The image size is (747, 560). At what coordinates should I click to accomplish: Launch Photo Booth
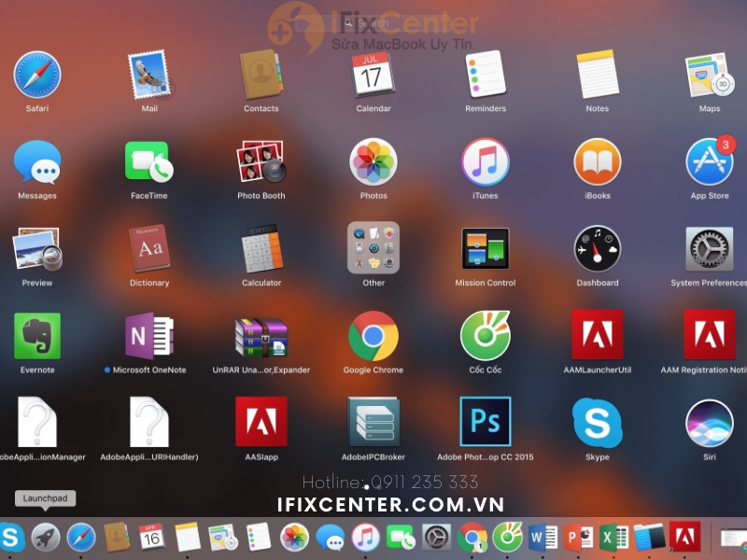point(261,161)
